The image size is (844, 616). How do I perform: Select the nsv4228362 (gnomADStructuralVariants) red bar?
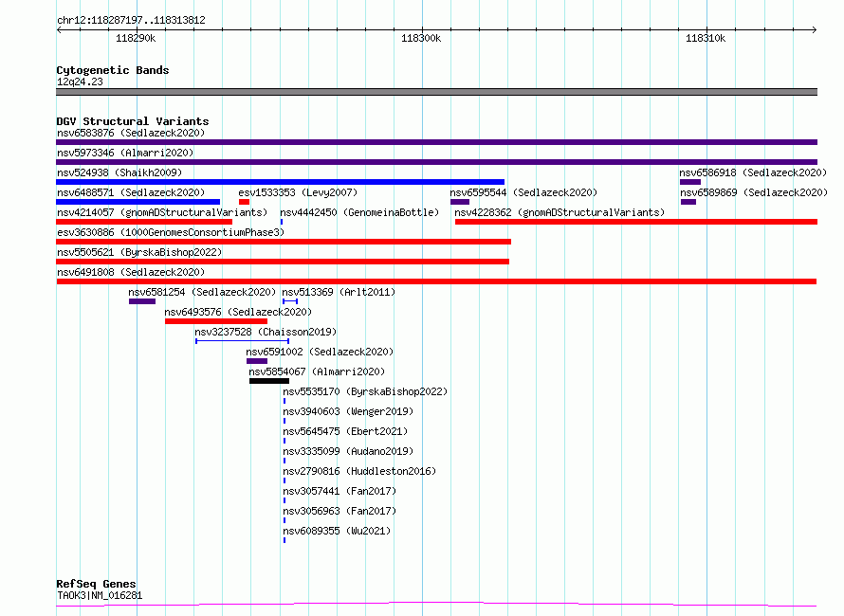click(636, 222)
